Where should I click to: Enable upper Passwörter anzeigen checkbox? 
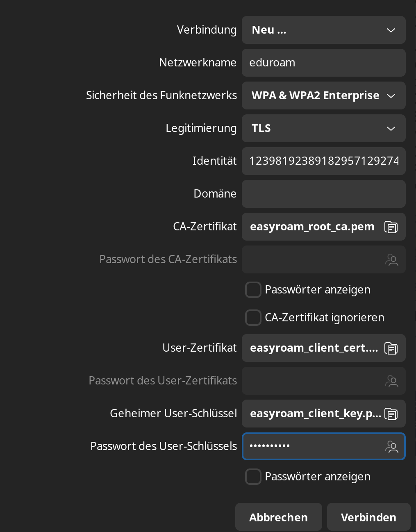[x=253, y=290]
